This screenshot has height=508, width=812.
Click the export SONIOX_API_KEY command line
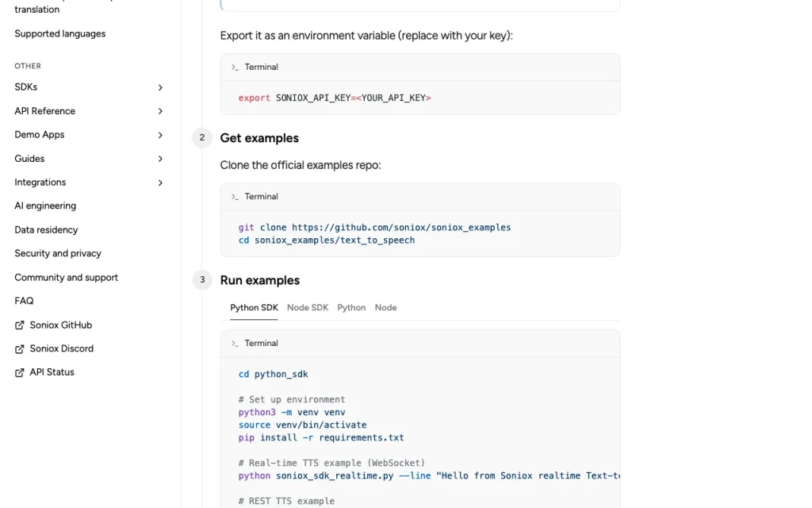pos(335,98)
